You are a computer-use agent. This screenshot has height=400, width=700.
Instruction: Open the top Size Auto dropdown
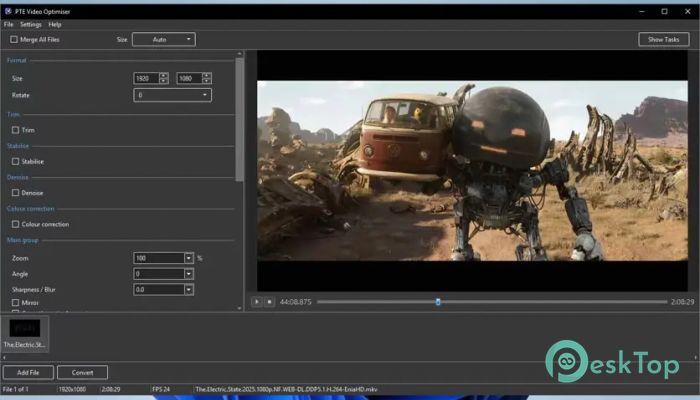(164, 39)
